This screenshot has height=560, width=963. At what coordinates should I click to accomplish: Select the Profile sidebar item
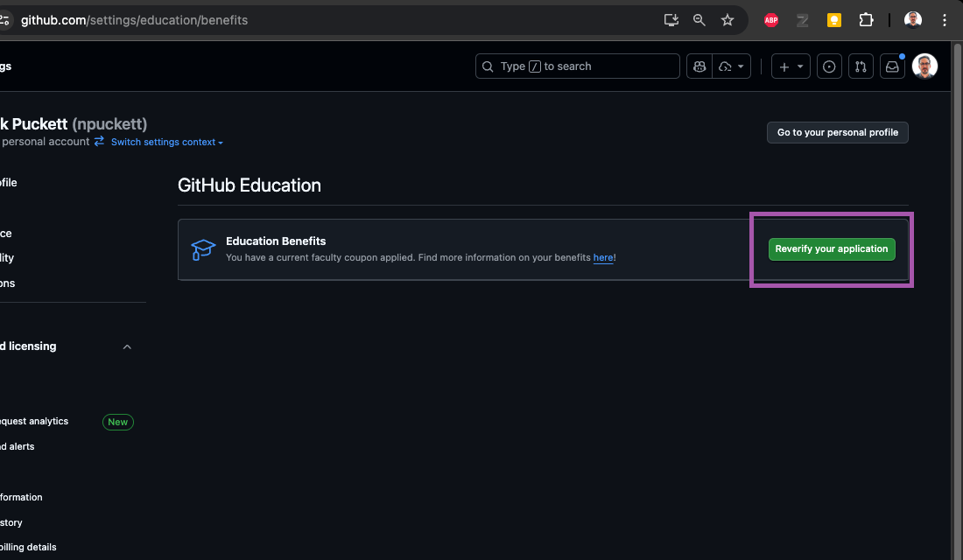(9, 182)
